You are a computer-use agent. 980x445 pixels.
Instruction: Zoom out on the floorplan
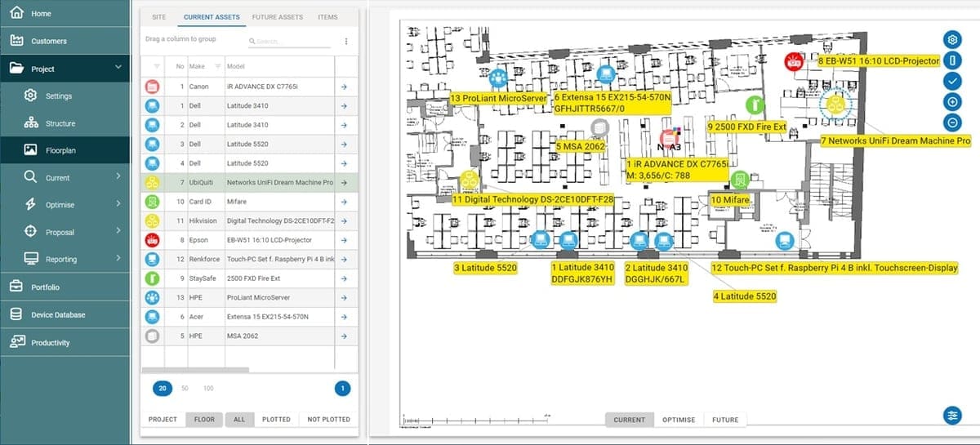951,122
